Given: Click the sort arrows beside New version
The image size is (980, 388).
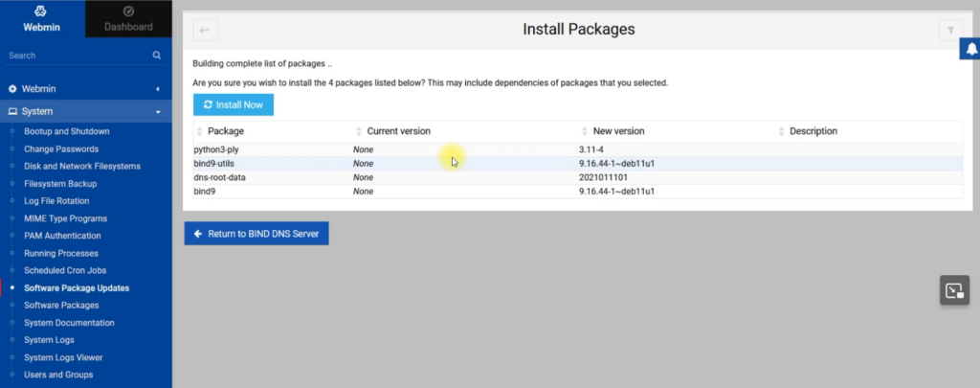Looking at the screenshot, I should coord(583,131).
